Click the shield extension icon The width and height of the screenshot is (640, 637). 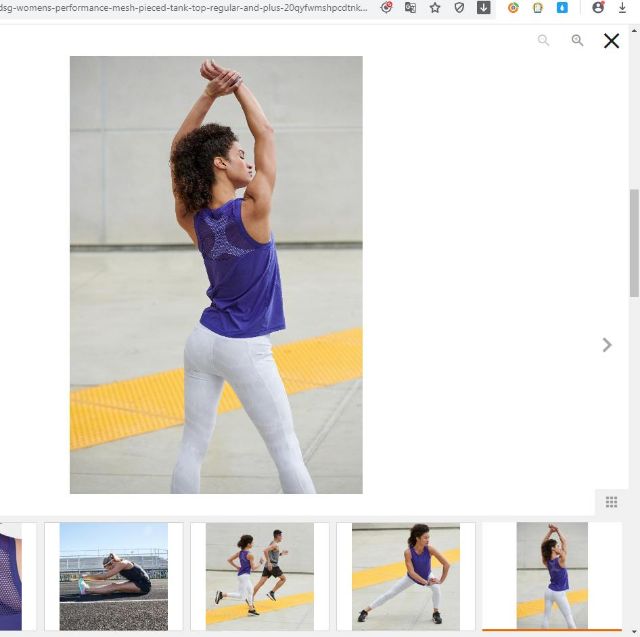459,8
